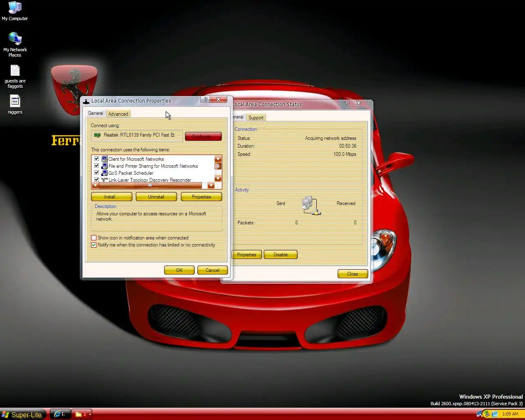
Task: Disable Notify me when connection has limited connectivity
Action: coord(94,245)
